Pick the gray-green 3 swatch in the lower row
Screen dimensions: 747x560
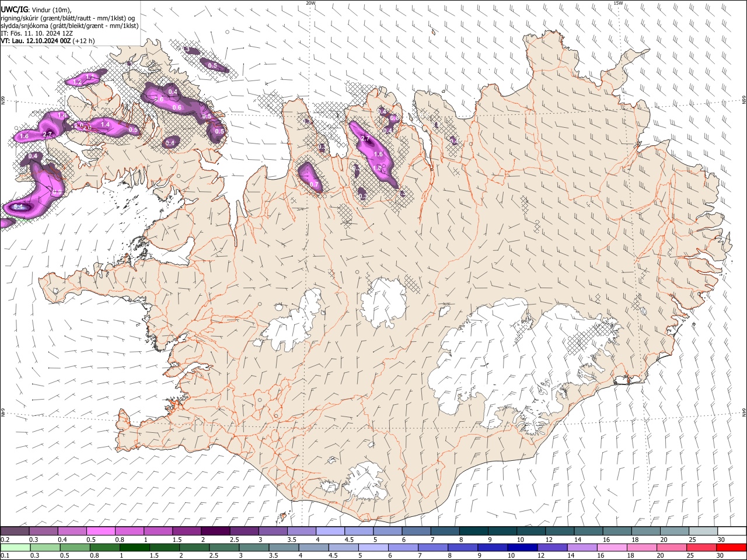click(x=254, y=548)
